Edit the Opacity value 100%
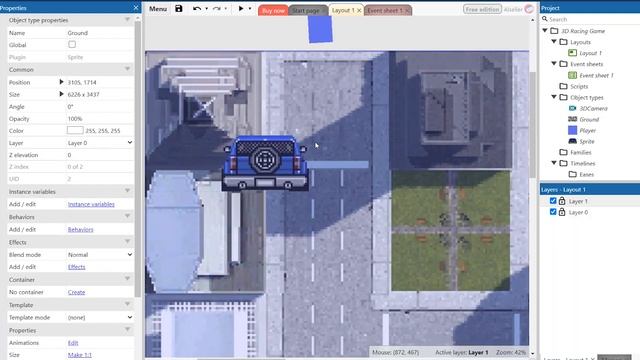The width and height of the screenshot is (640, 360). (100, 119)
